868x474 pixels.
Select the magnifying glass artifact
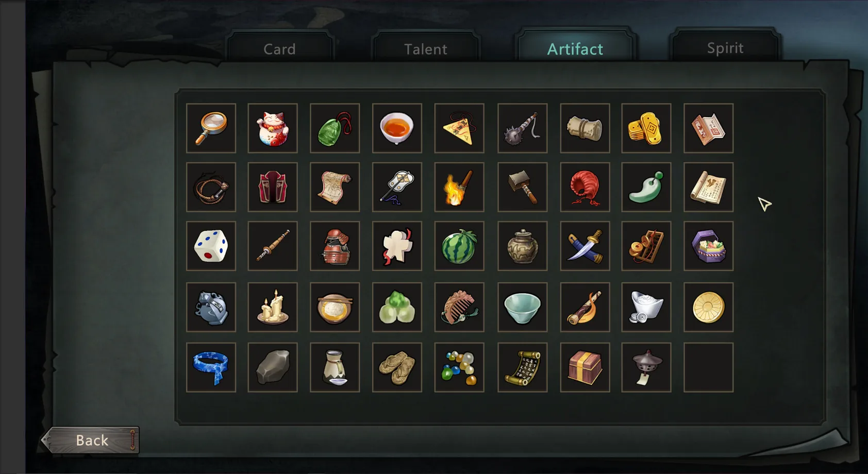coord(211,128)
